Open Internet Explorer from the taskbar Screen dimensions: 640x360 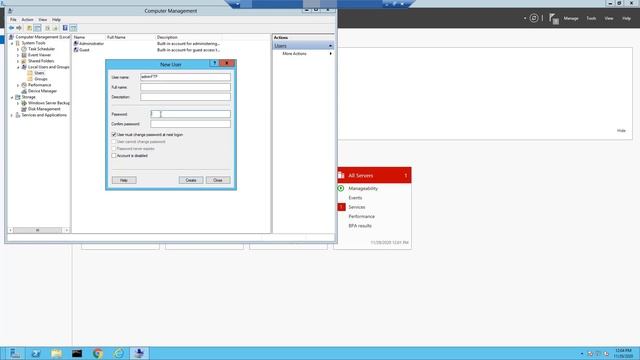click(x=119, y=353)
